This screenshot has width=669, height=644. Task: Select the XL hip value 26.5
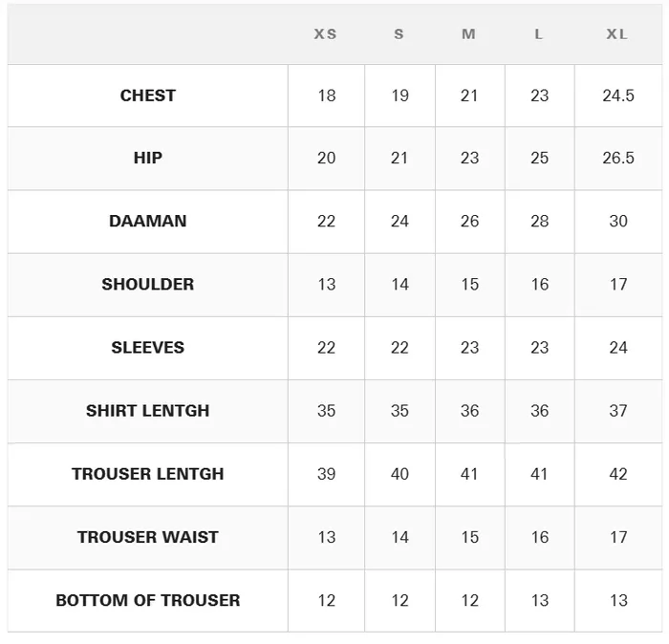(x=618, y=159)
